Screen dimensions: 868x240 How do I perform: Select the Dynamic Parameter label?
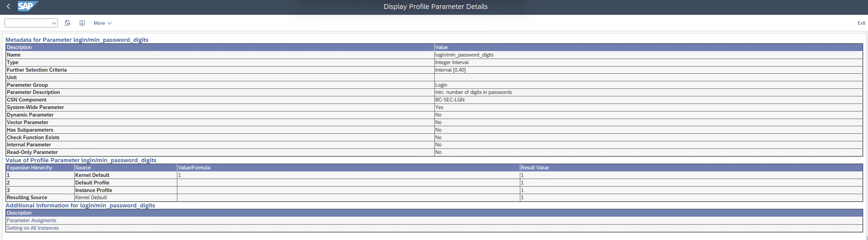click(x=30, y=115)
